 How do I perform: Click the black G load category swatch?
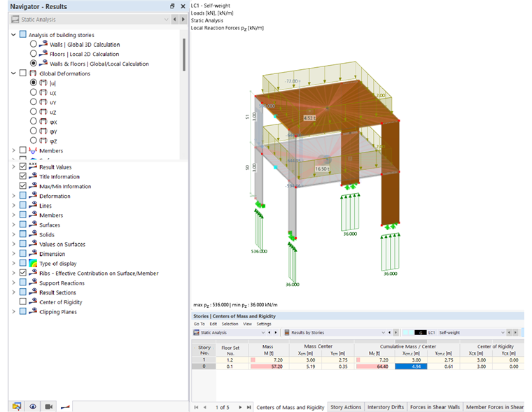pos(421,333)
